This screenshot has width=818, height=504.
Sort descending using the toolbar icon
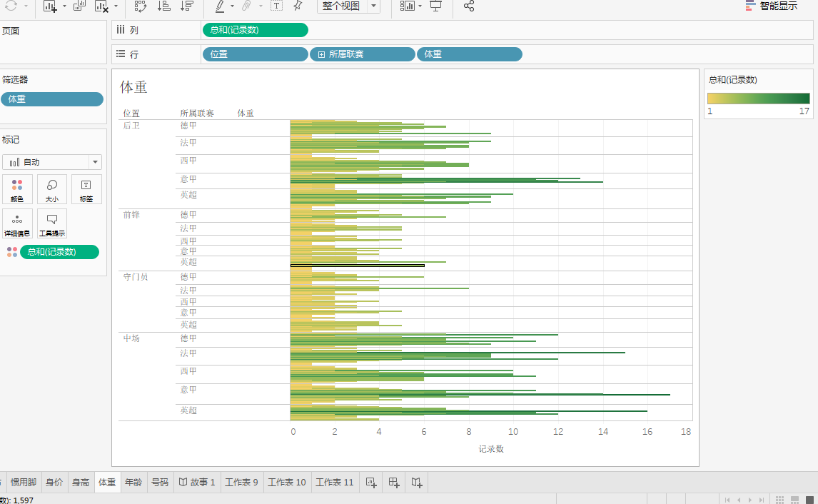click(187, 6)
